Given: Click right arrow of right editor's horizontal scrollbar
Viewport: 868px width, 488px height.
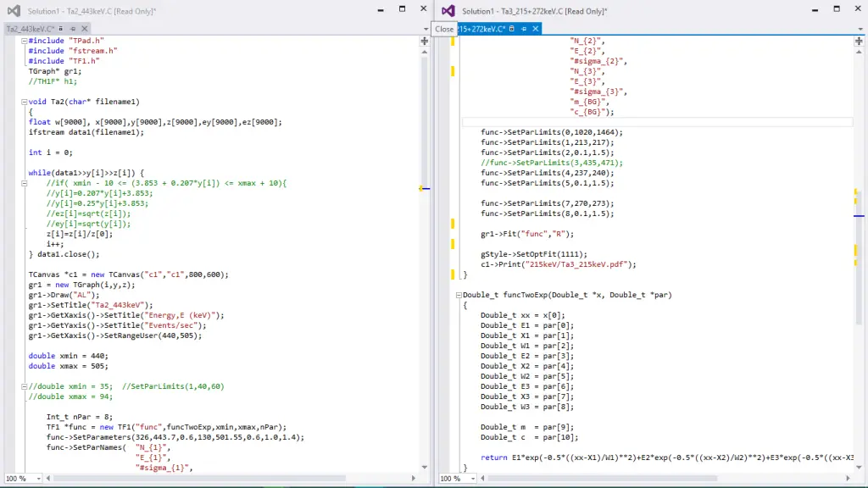Looking at the screenshot, I should [848, 478].
